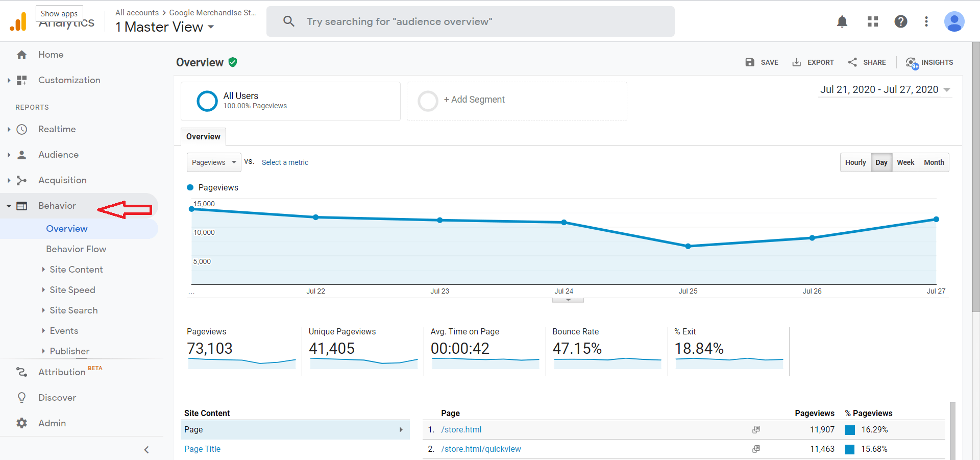The width and height of the screenshot is (980, 460).
Task: Click the blue Pageviews legend dot
Action: [x=190, y=187]
